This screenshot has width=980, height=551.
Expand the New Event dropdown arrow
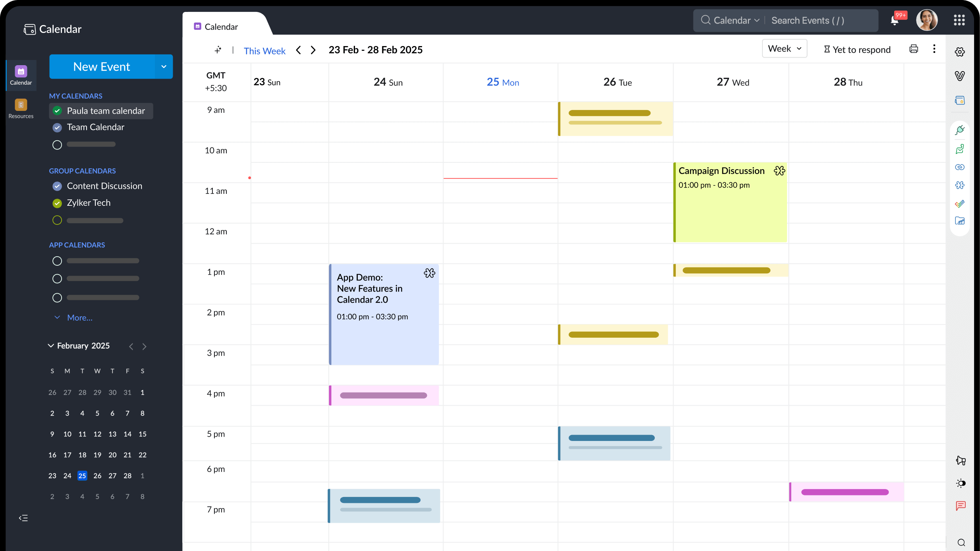[x=164, y=67]
